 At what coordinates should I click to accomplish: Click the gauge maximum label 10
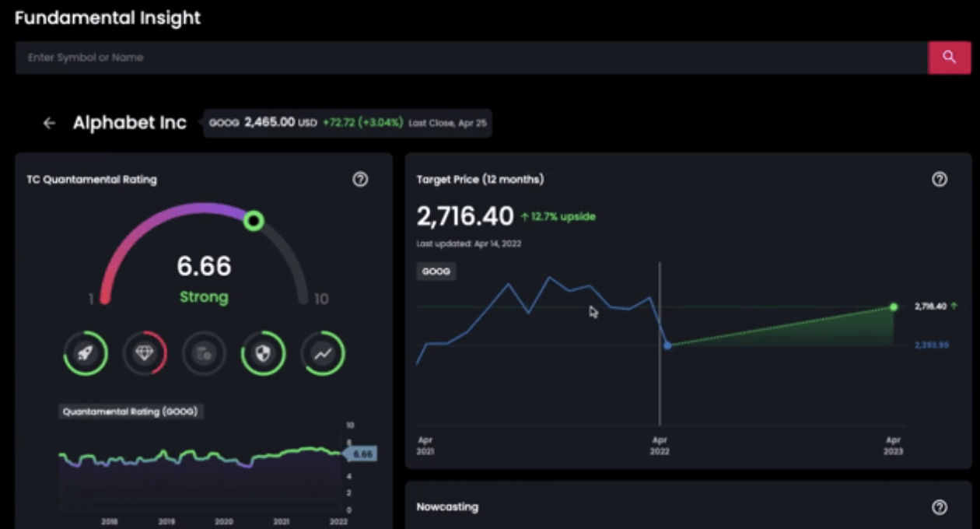tap(320, 300)
